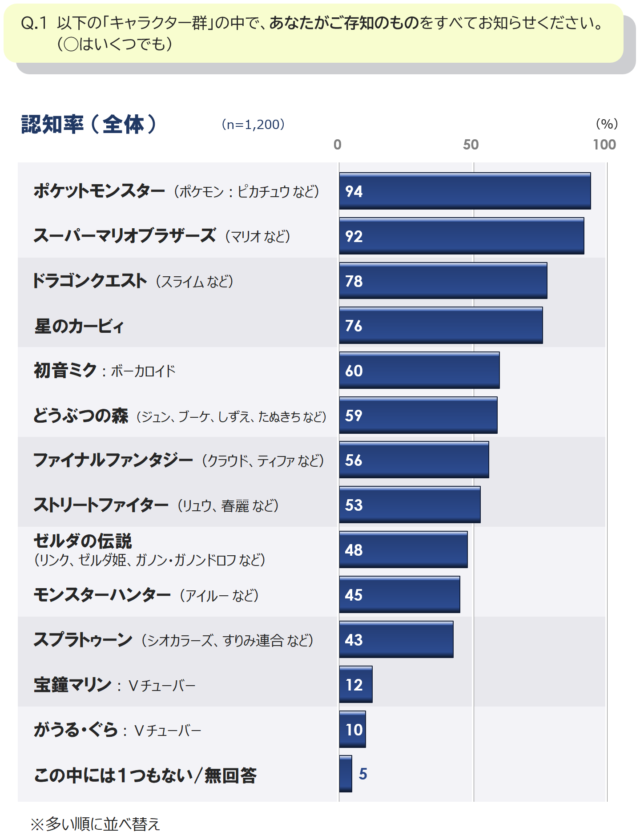Click the ポケットモンスター bar showing 94
640x840 pixels.
465,191
